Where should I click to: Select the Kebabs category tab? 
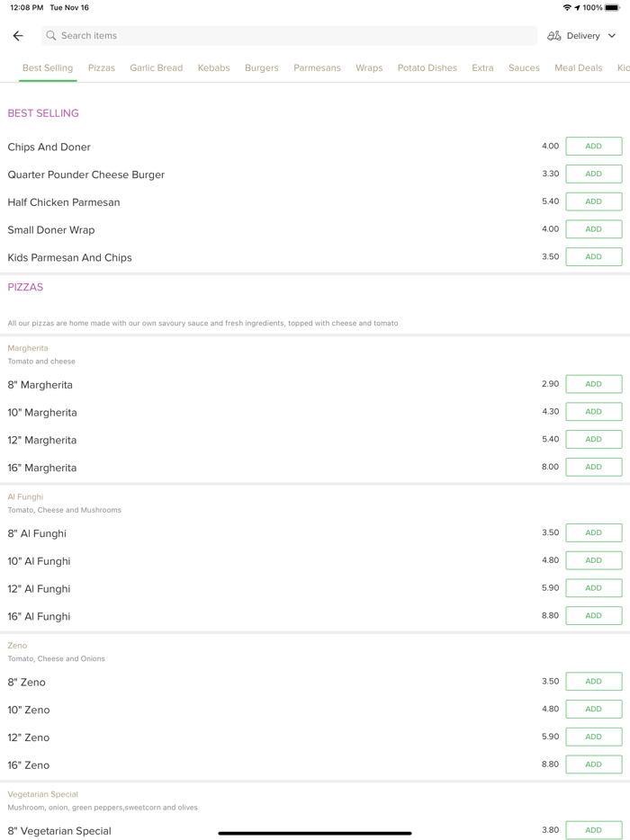(x=213, y=67)
